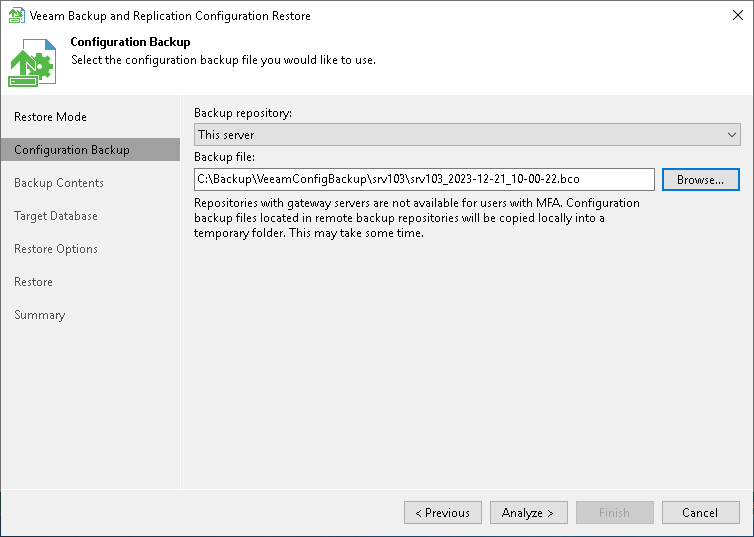
Task: Open the Summary step
Action: pos(40,315)
